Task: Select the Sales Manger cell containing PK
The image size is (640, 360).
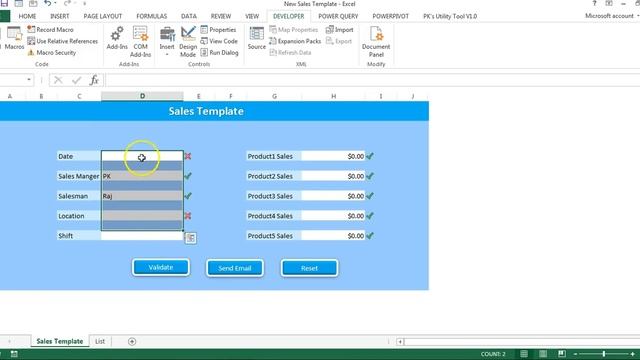Action: point(142,176)
